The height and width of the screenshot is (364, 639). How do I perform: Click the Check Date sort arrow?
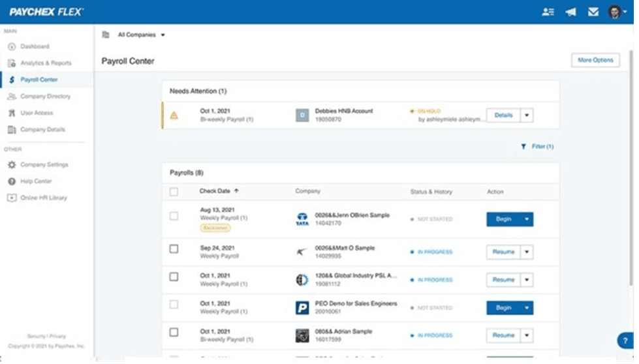pos(236,191)
